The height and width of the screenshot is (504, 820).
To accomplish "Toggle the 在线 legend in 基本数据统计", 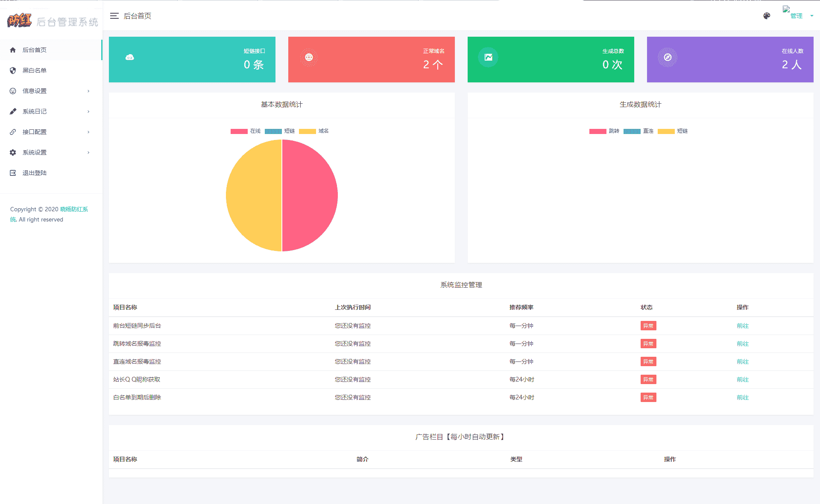I will [x=246, y=131].
